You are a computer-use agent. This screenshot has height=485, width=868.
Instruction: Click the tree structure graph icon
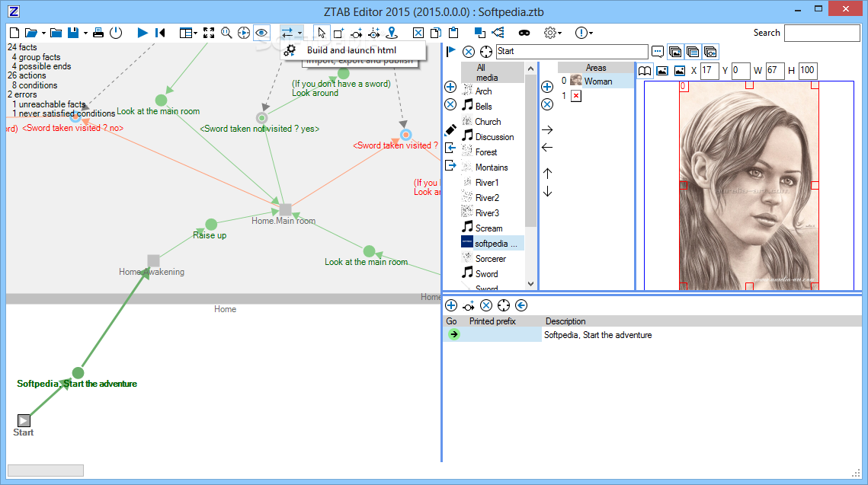click(x=498, y=34)
